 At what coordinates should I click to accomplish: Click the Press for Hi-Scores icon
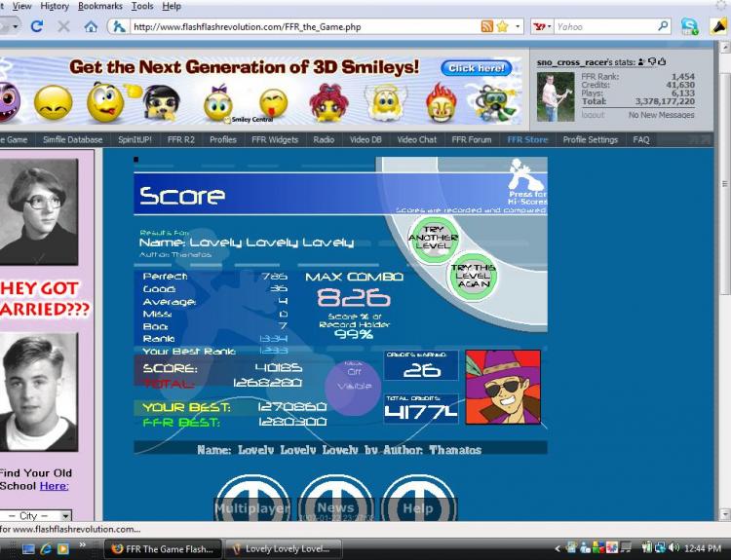click(x=526, y=182)
